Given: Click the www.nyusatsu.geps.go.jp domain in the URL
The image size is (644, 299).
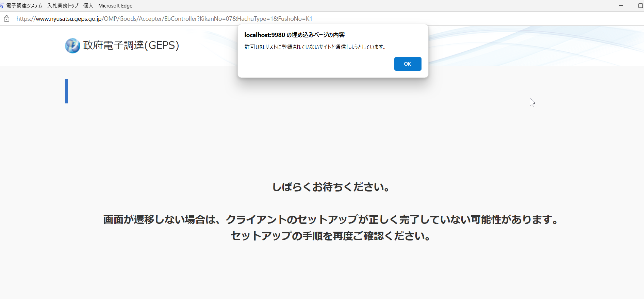Looking at the screenshot, I should [69, 19].
